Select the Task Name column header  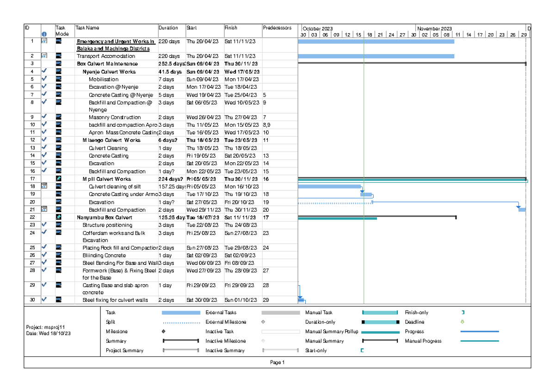tap(87, 28)
